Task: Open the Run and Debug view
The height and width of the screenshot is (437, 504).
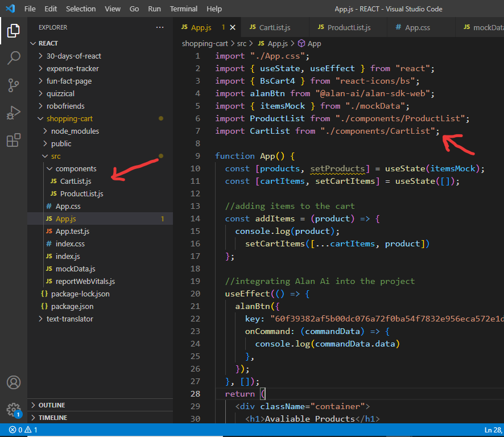Action: click(x=14, y=113)
